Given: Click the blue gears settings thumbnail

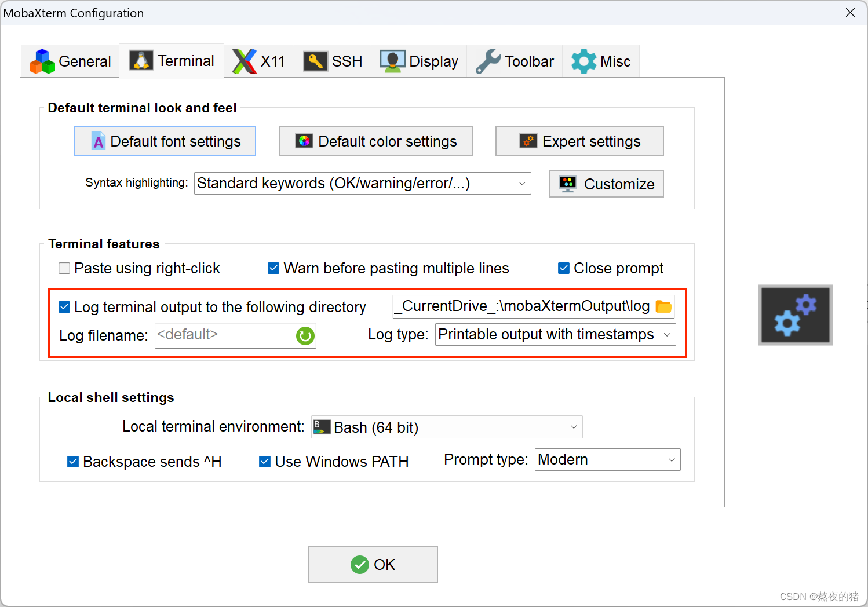Looking at the screenshot, I should click(x=796, y=315).
